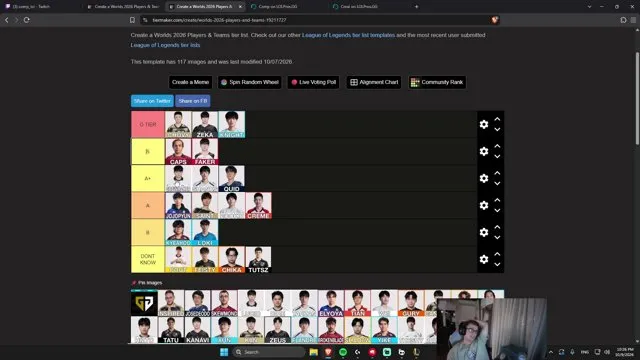
Task: Move the A+ row down with its chevron
Action: pos(497,184)
